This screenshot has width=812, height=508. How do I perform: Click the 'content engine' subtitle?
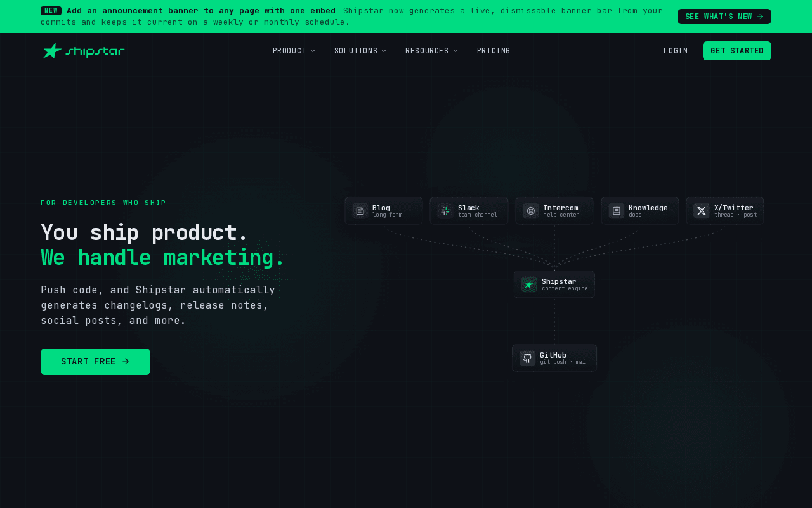[x=565, y=288]
